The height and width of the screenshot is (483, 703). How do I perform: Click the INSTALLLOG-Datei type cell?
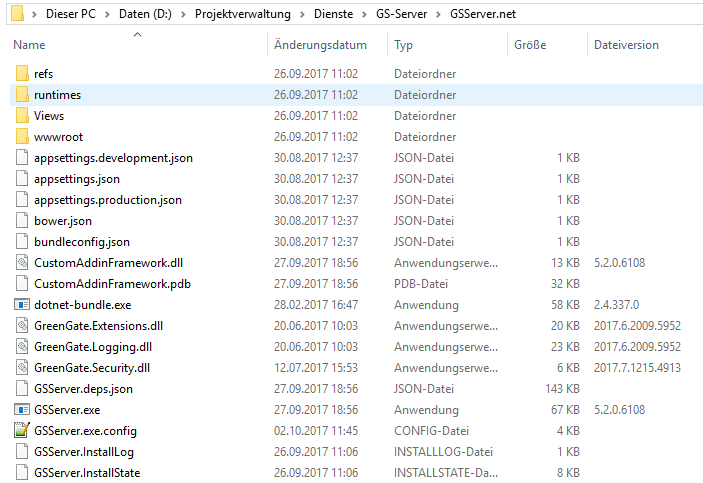coord(443,452)
